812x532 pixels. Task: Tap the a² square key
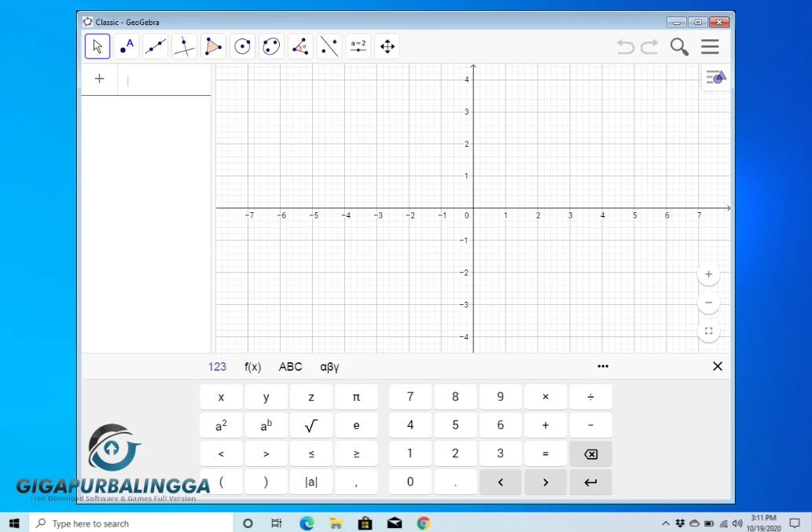coord(221,425)
